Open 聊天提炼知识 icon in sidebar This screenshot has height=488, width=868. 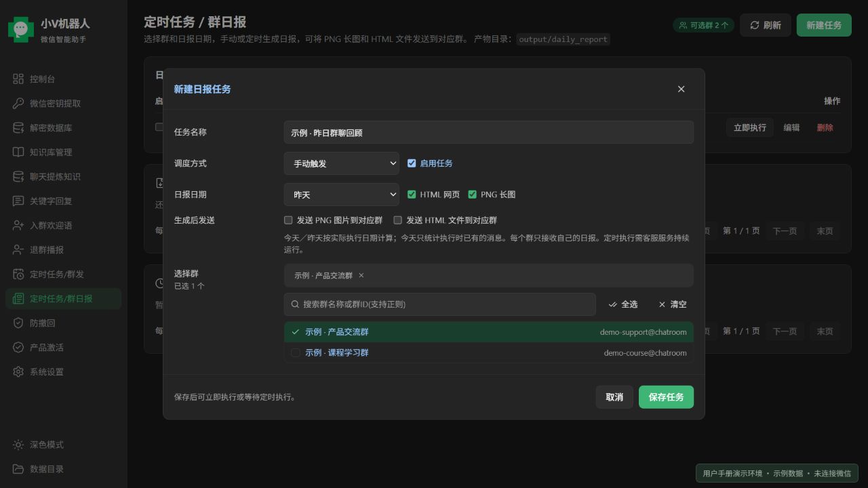pos(18,177)
